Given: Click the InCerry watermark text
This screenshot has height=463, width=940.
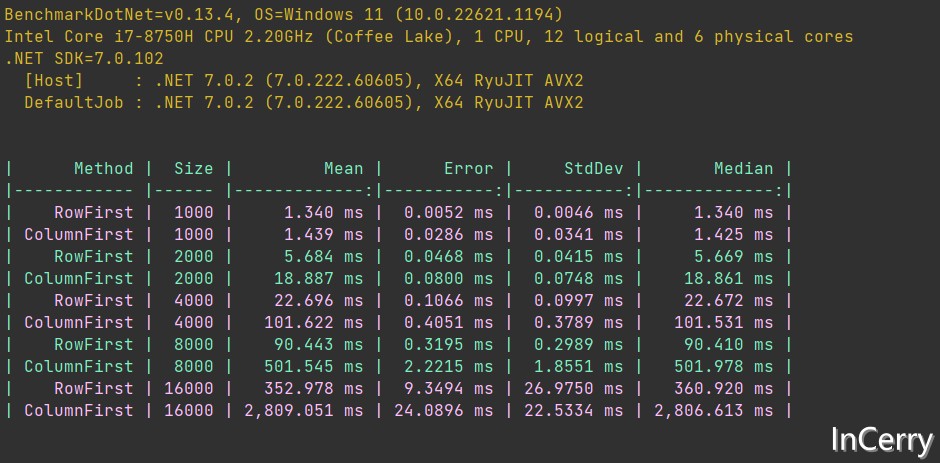Looking at the screenshot, I should [x=882, y=440].
